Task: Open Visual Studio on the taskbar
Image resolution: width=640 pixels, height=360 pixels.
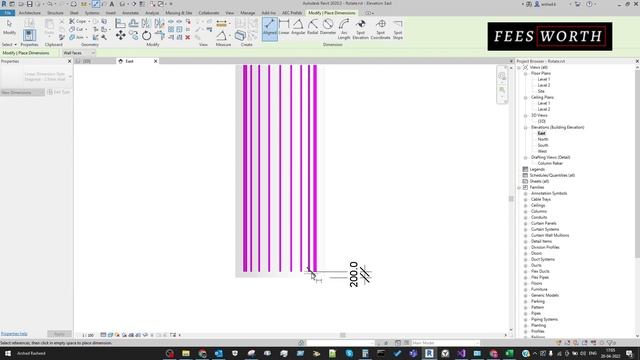Action: 461,353
